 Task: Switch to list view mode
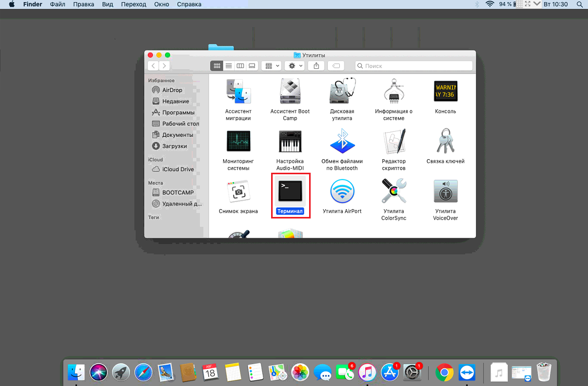(228, 66)
